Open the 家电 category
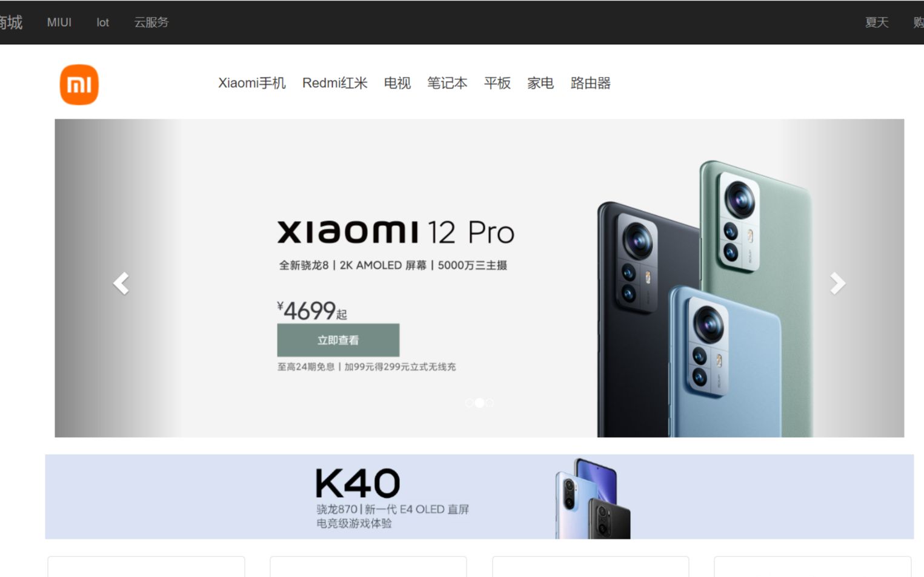The height and width of the screenshot is (577, 924). pyautogui.click(x=540, y=83)
